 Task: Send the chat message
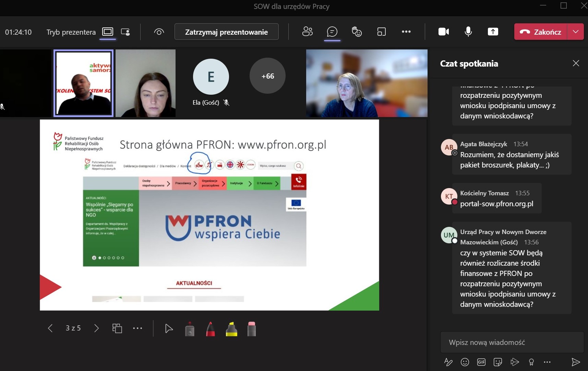pyautogui.click(x=575, y=362)
